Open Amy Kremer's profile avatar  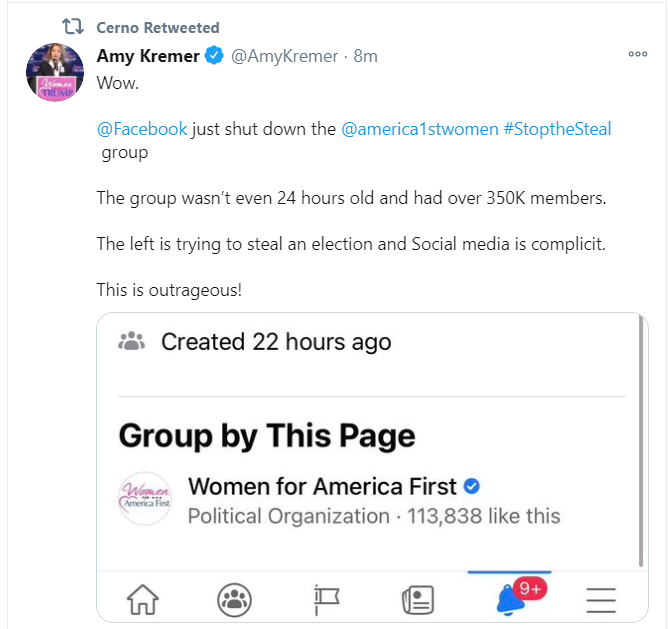pos(55,72)
